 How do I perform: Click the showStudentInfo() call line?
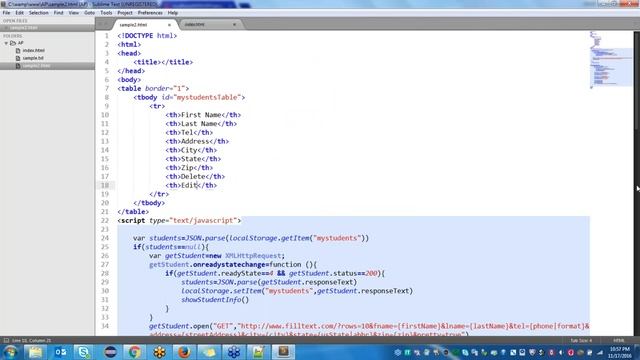click(215, 300)
